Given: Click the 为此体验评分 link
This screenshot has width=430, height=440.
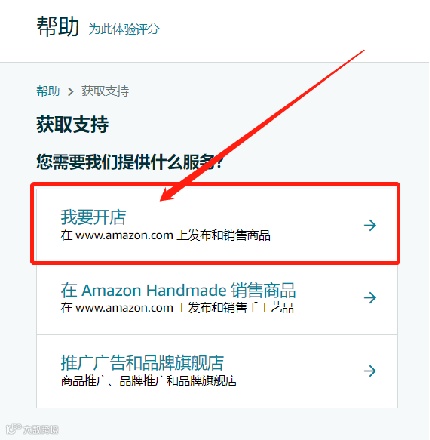Looking at the screenshot, I should pyautogui.click(x=124, y=29).
